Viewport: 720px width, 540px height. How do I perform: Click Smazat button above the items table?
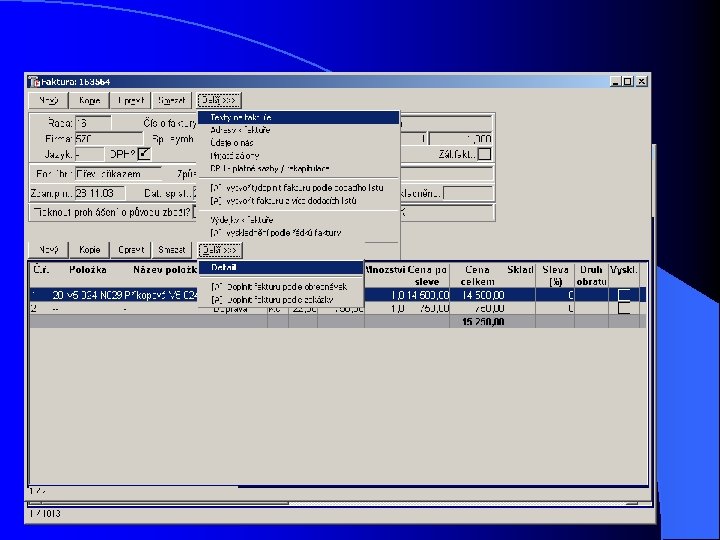pyautogui.click(x=172, y=250)
